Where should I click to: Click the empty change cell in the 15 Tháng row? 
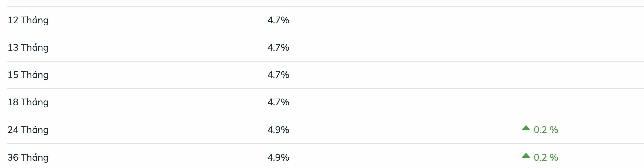(x=540, y=75)
